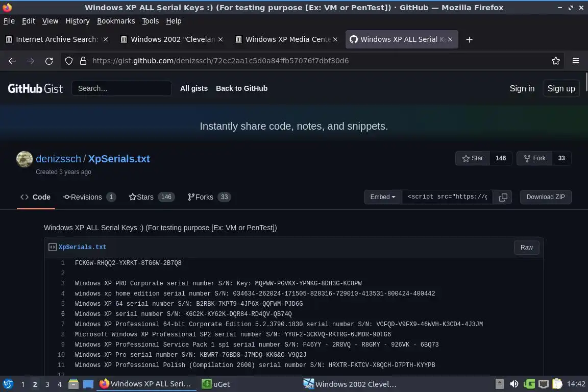This screenshot has width=588, height=392.
Task: Open the Forks tab
Action: [209, 198]
